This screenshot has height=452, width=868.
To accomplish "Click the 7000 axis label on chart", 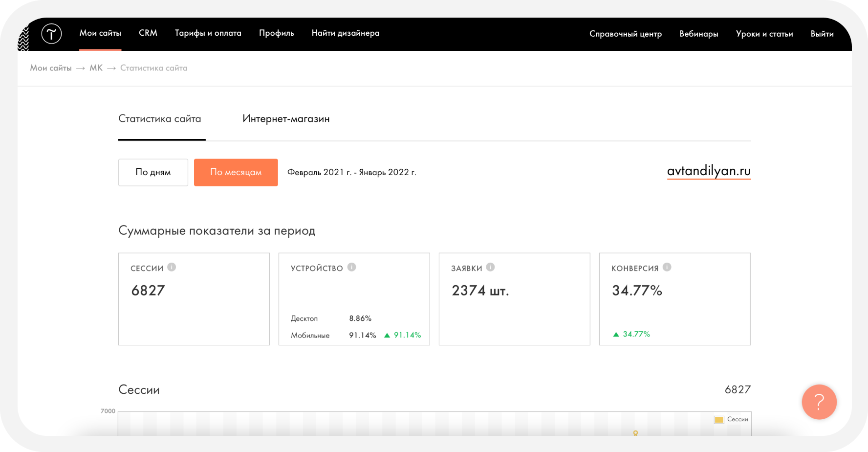I will point(108,411).
